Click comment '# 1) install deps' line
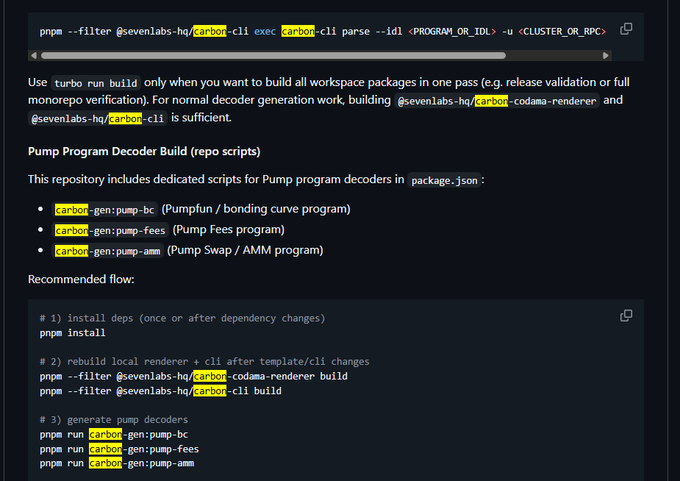The width and height of the screenshot is (680, 481). tap(182, 318)
